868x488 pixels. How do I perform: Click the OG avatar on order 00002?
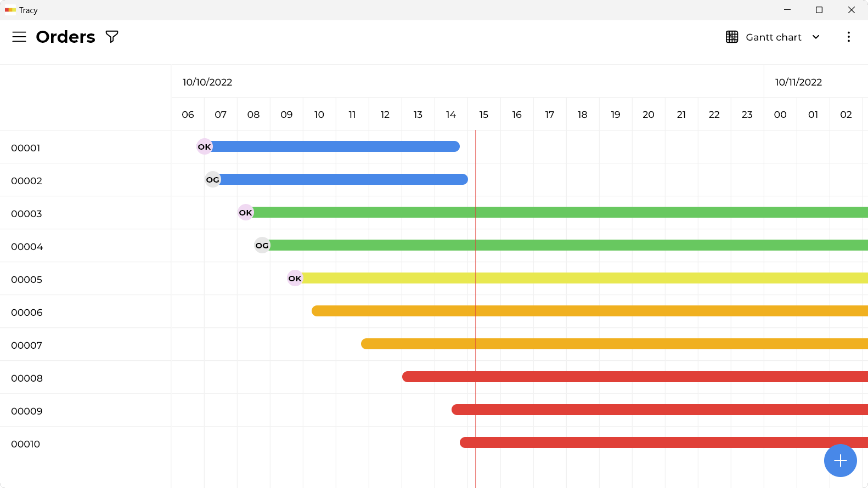213,179
